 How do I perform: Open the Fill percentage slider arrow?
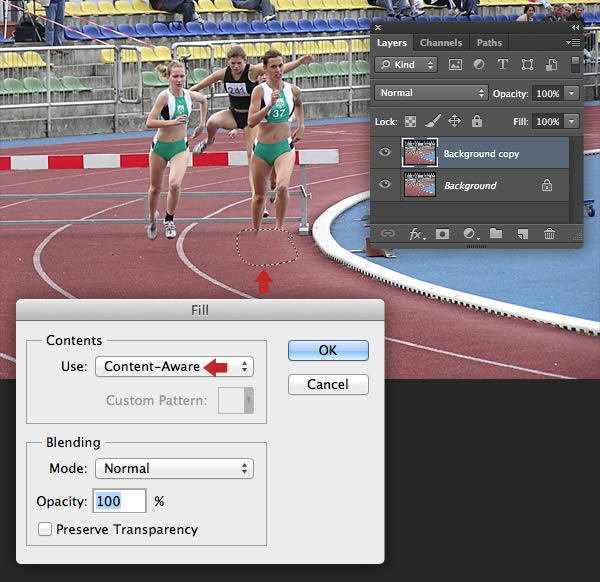pyautogui.click(x=572, y=122)
